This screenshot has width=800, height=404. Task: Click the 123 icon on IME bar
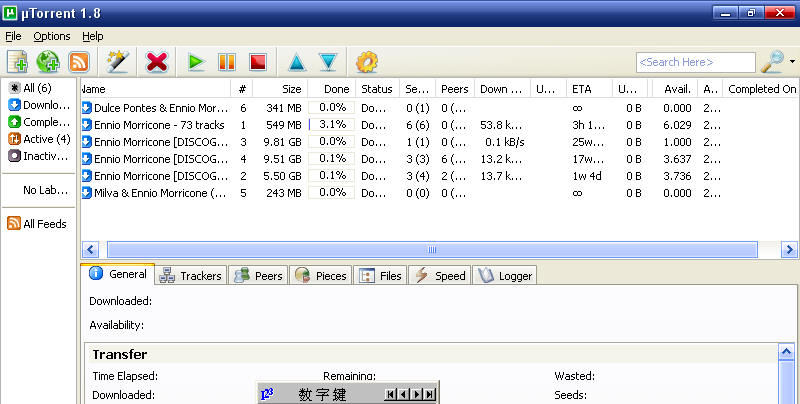pyautogui.click(x=267, y=394)
